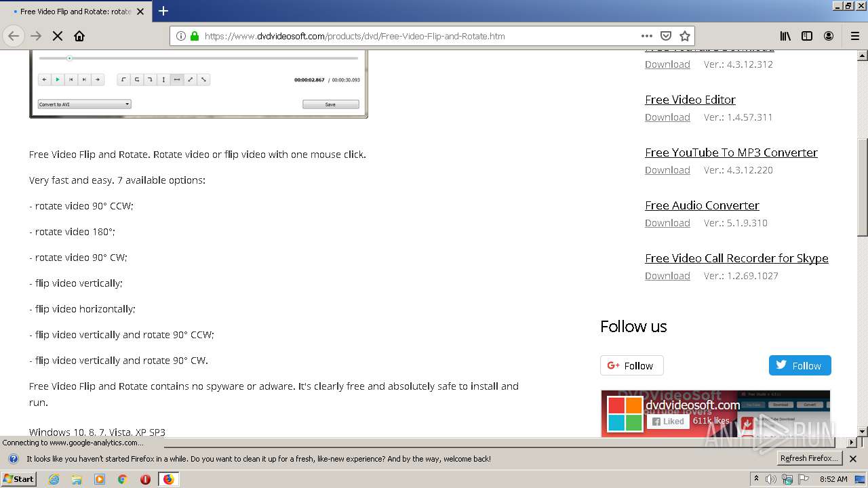Launch Opera from the taskbar
This screenshot has width=868, height=488.
pyautogui.click(x=145, y=479)
